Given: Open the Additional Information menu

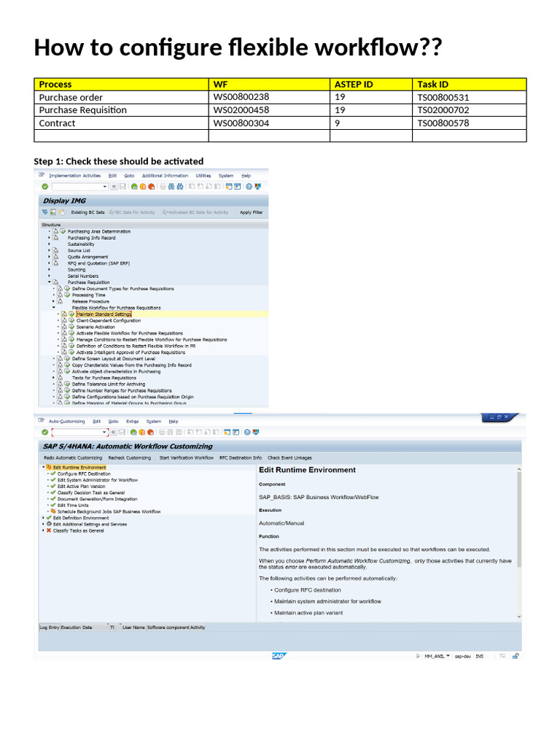Looking at the screenshot, I should (x=165, y=176).
